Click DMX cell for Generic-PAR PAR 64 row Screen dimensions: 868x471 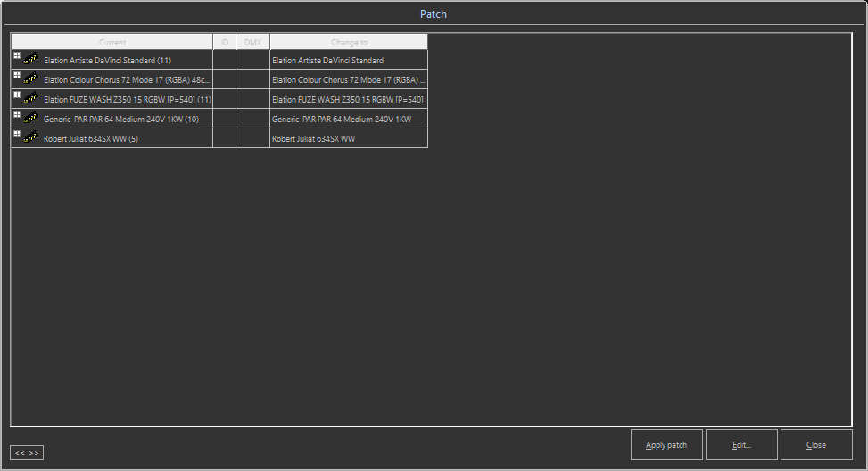[253, 119]
